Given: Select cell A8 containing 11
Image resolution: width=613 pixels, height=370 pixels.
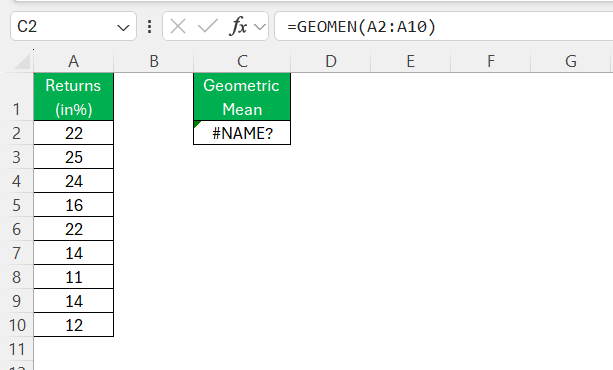Looking at the screenshot, I should pos(73,277).
